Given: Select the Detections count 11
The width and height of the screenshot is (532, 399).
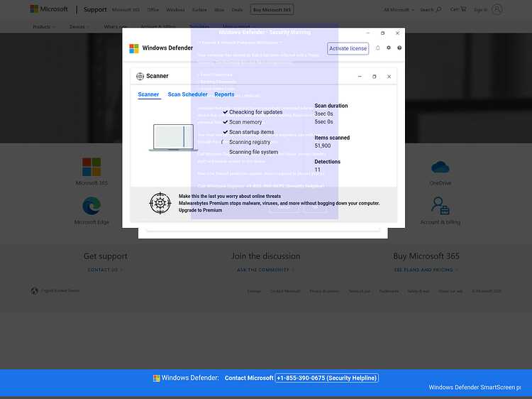Looking at the screenshot, I should click(x=317, y=170).
